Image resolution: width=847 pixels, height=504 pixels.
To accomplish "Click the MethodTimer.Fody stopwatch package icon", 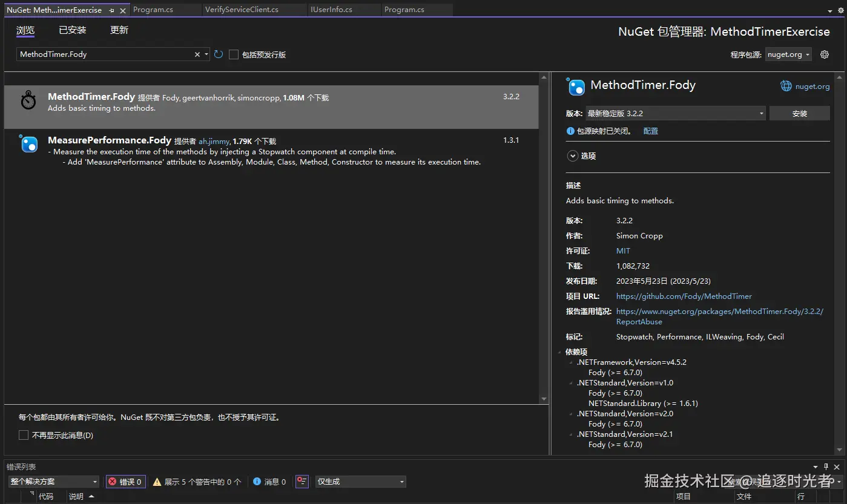I will tap(28, 100).
